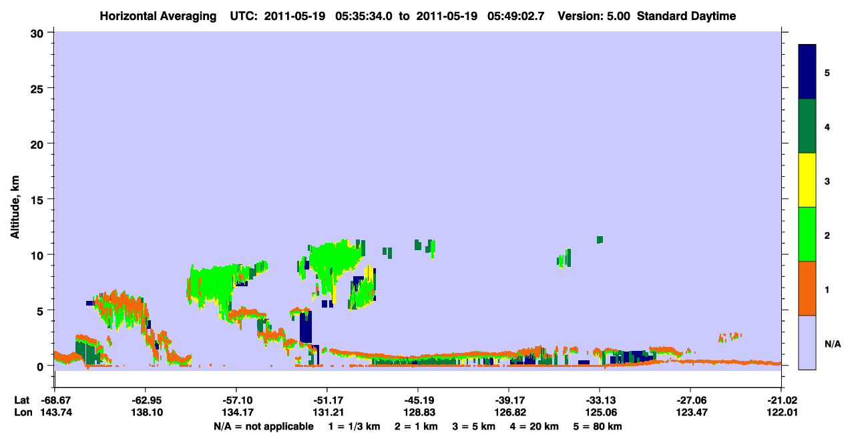The width and height of the screenshot is (868, 445).
Task: Click longitude value 128.83
Action: (418, 413)
